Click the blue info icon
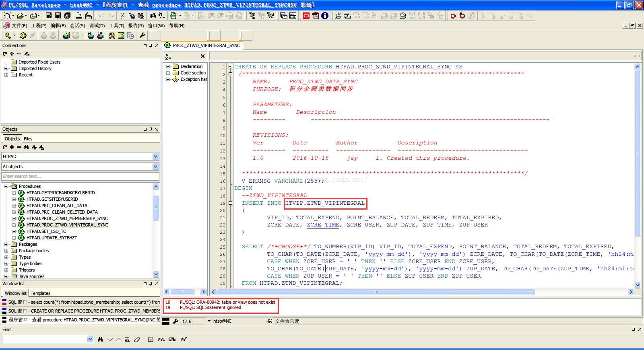The width and height of the screenshot is (644, 350). (x=325, y=16)
